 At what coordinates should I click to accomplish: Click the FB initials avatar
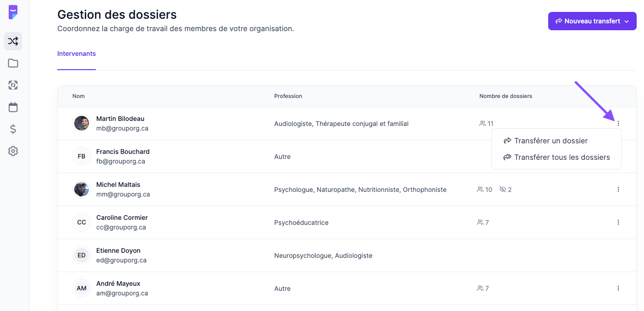(x=82, y=156)
